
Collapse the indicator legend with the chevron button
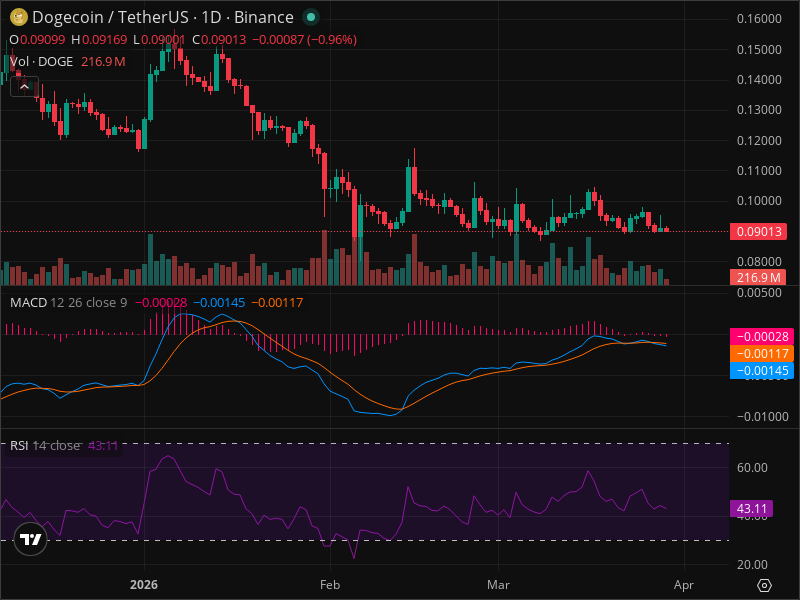pos(24,87)
